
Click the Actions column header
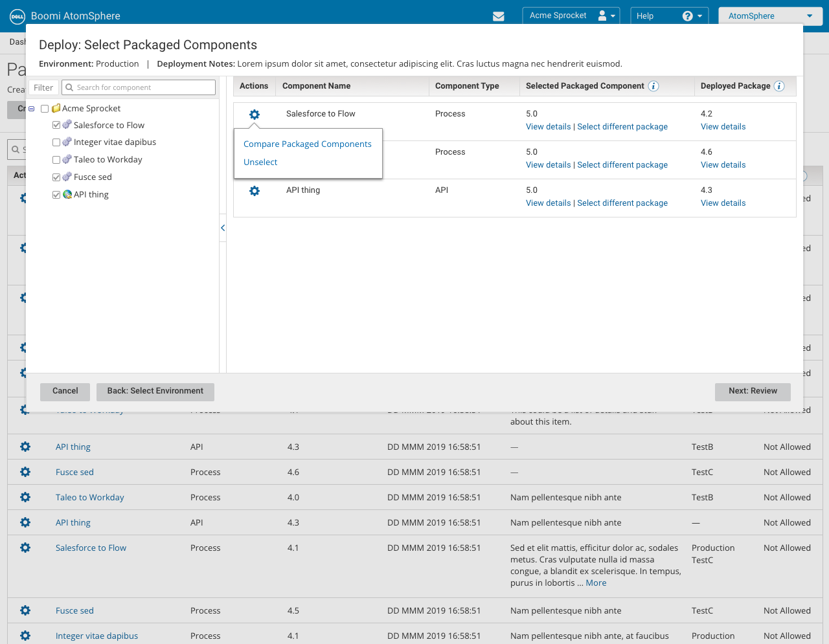tap(254, 86)
